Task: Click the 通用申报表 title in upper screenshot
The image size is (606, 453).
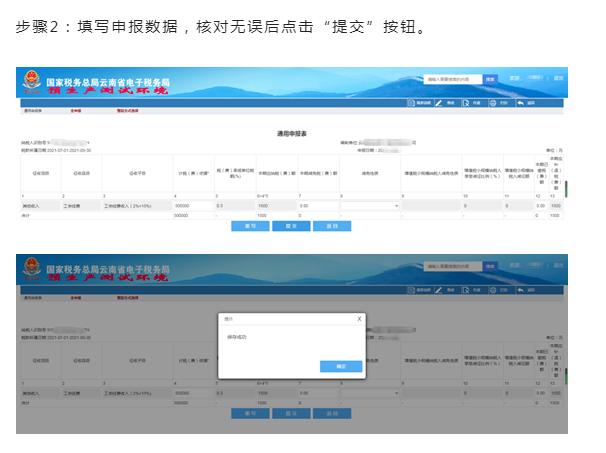Action: tap(292, 134)
